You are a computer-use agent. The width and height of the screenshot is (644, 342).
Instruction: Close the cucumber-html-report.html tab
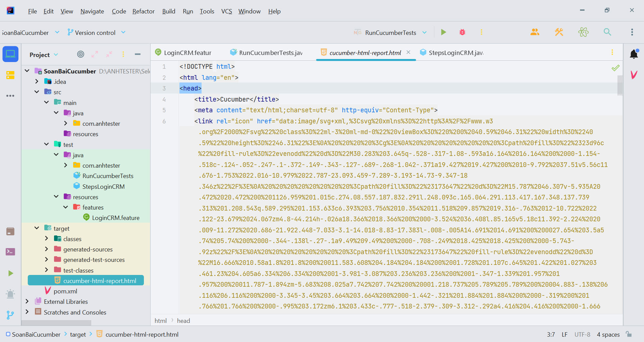[408, 52]
